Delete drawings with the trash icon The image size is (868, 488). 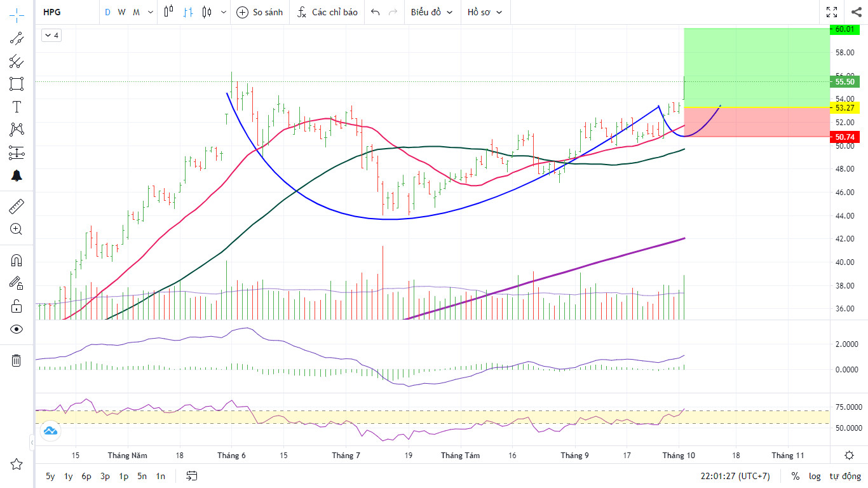click(x=17, y=361)
